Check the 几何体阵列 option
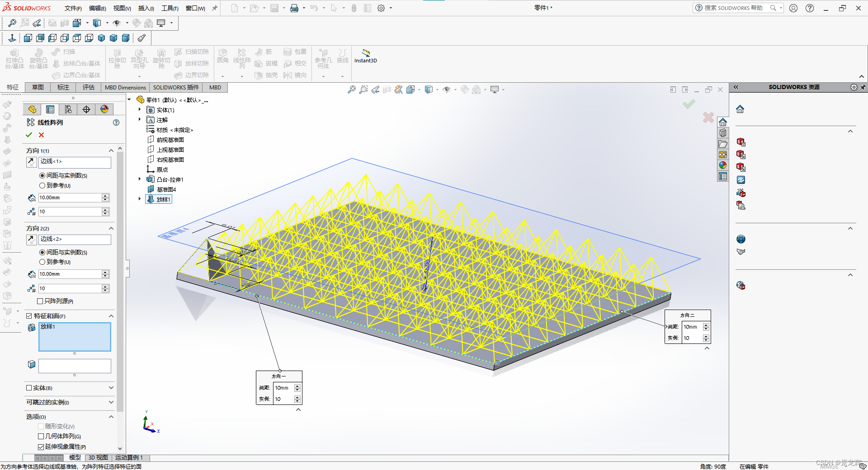 (41, 436)
